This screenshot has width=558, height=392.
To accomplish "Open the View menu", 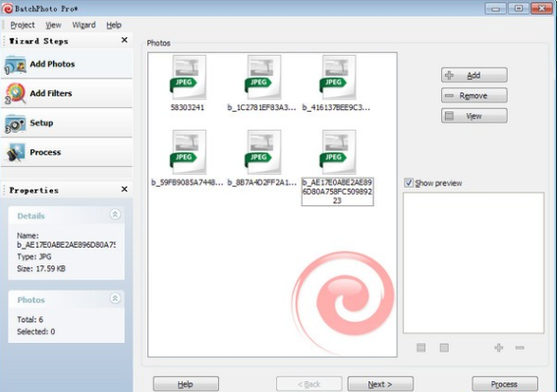I will point(53,25).
